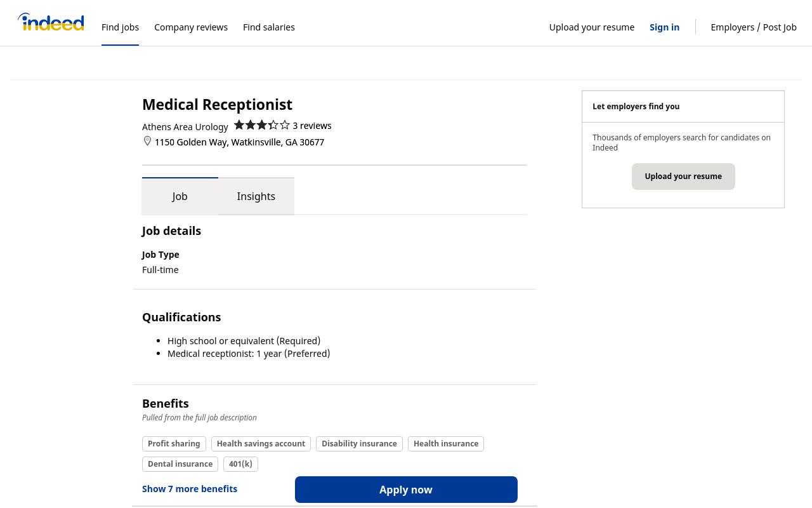812x508 pixels.
Task: Open the star rating for Athens Area Urology
Action: (262, 125)
